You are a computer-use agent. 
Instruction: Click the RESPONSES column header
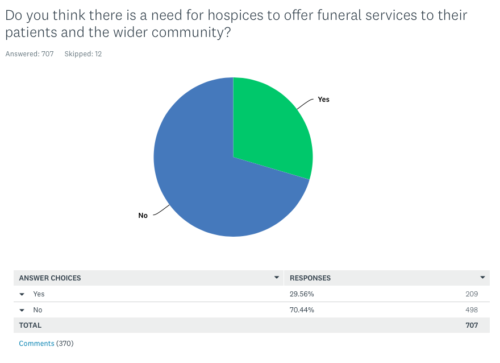(310, 278)
